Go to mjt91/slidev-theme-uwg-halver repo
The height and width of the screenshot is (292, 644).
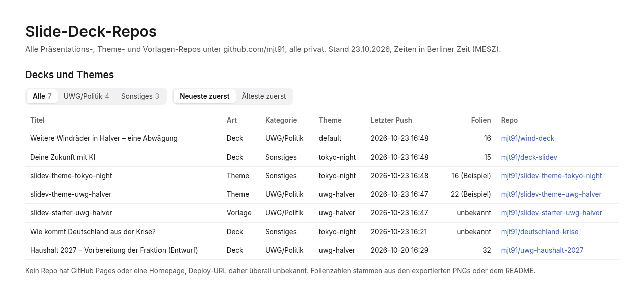(x=551, y=194)
